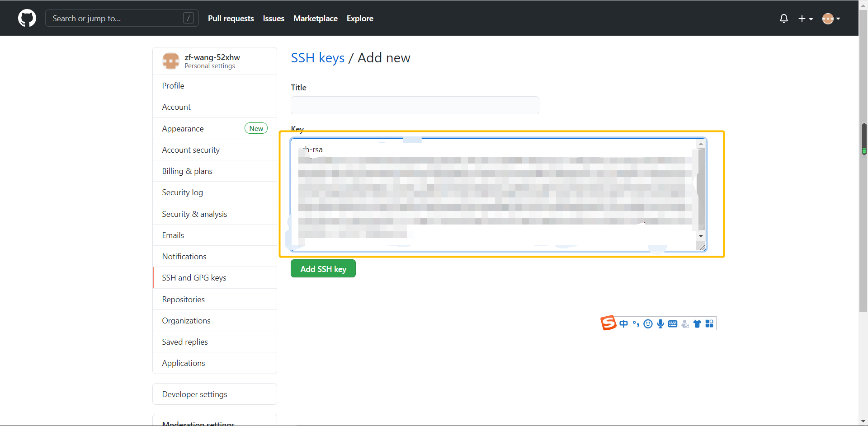The image size is (868, 426).
Task: Open Billing & plans
Action: 215,171
